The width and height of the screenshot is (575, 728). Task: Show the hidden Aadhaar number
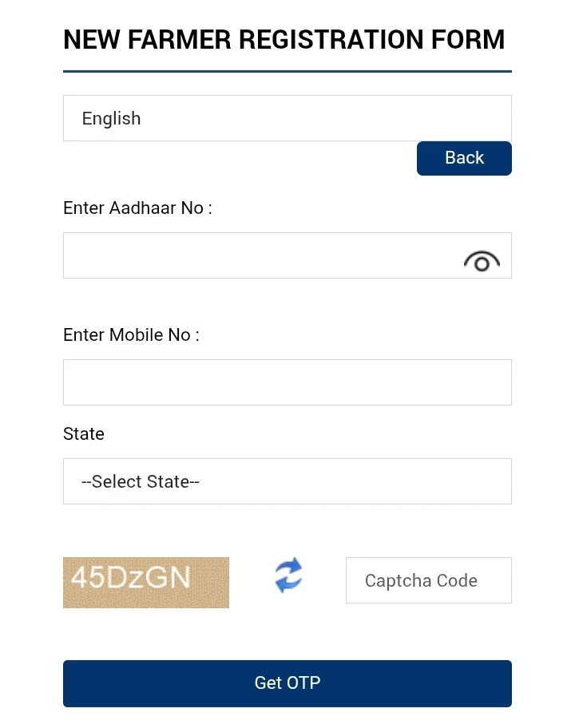tap(482, 261)
